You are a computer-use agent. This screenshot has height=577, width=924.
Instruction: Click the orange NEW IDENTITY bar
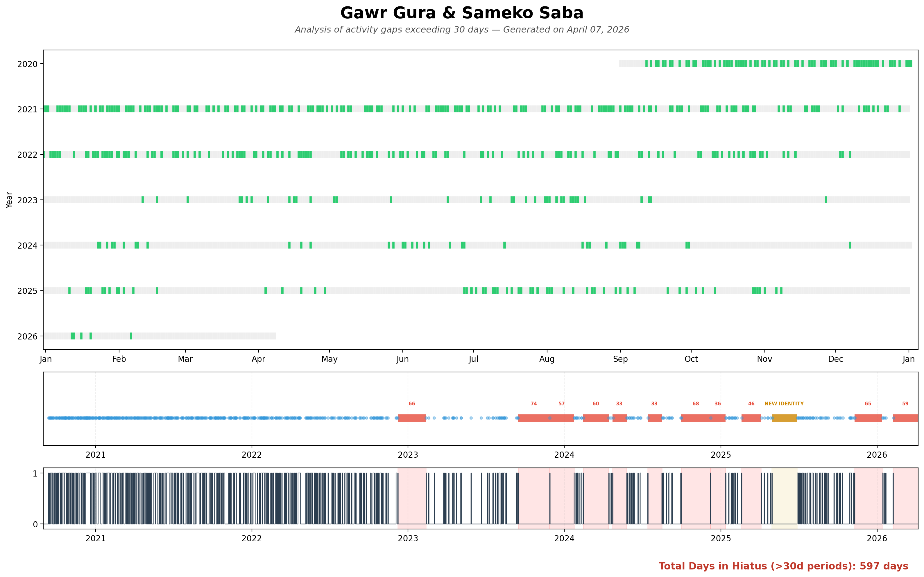pyautogui.click(x=784, y=418)
